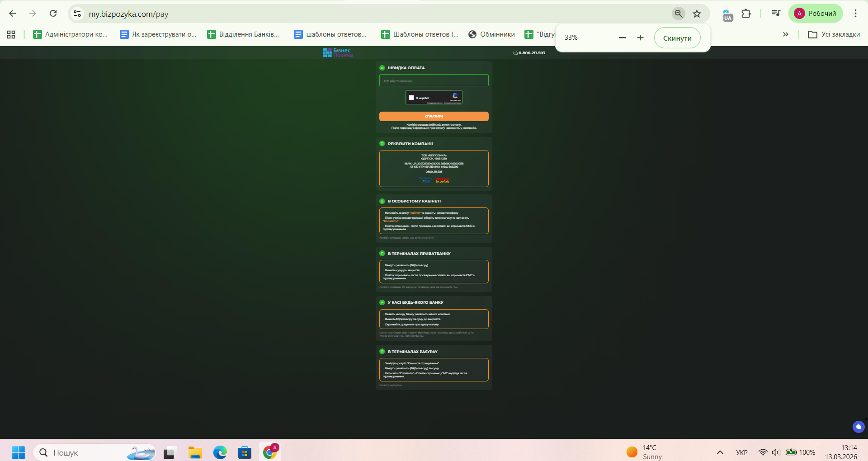Screen dimensions: 868x461
Task: Click the green icon beside ШВИДКА ОПЛАТА
Action: [382, 68]
